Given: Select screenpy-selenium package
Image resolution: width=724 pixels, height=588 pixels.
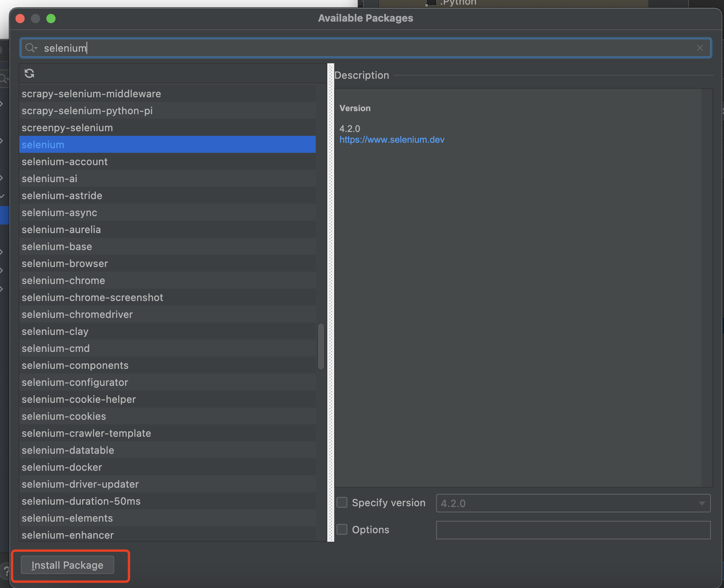Looking at the screenshot, I should pos(167,127).
